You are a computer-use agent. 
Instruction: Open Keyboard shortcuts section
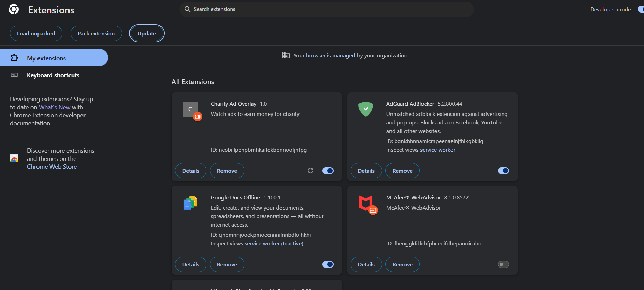[54, 75]
